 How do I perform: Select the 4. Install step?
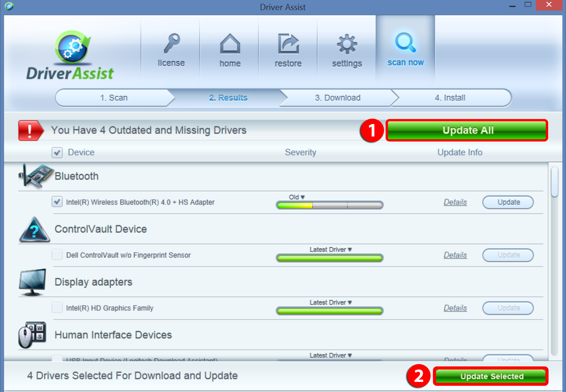(450, 98)
